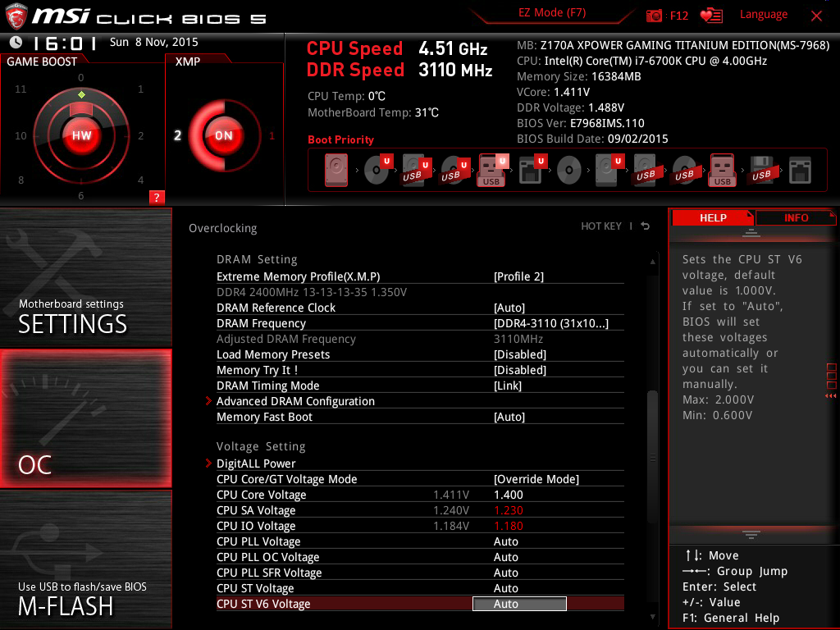This screenshot has width=840, height=630.
Task: Close the BIOS with the X button
Action: click(816, 16)
